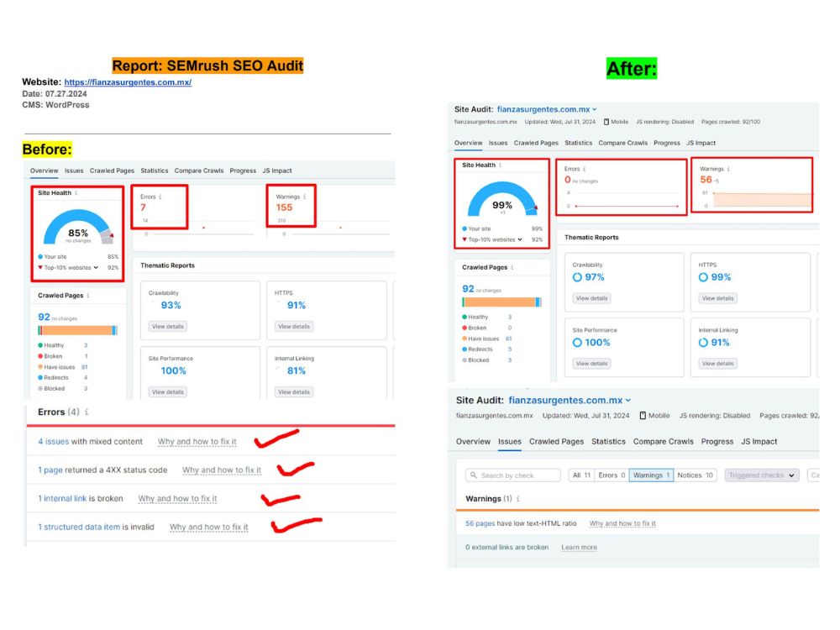The height and width of the screenshot is (630, 840).
Task: Click 'Redirects 5' row in After Crawled Pages
Action: (x=487, y=349)
